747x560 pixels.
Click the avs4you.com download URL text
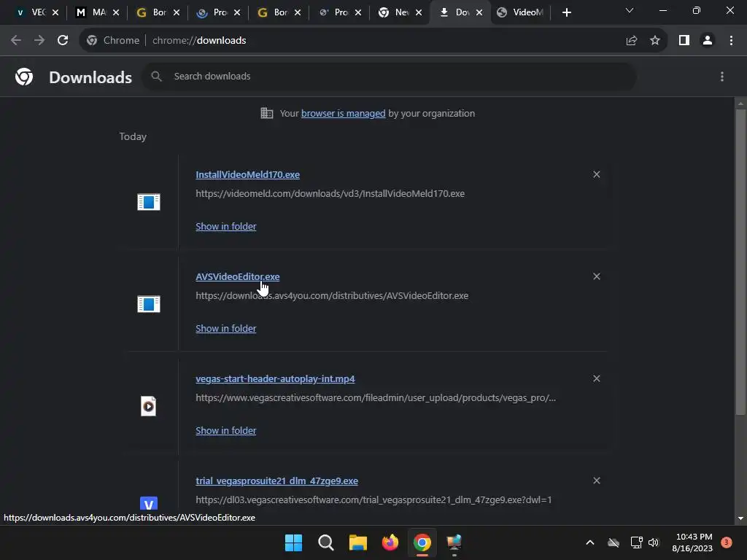point(332,296)
